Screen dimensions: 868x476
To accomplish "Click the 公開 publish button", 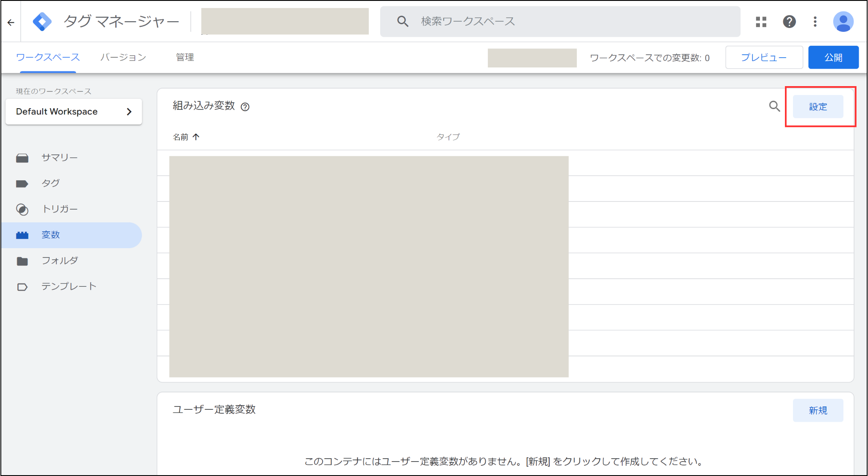I will click(833, 57).
